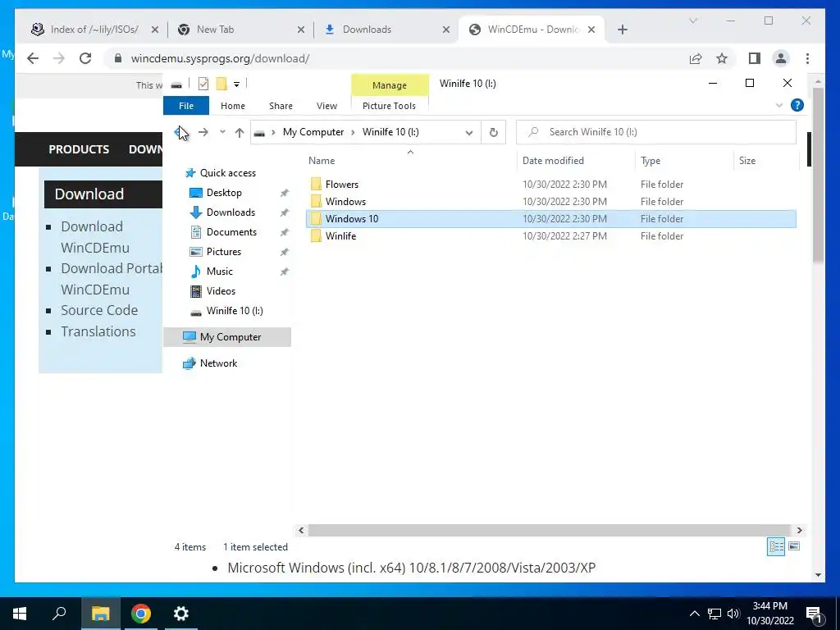Screen dimensions: 840x630
Task: Open Customize Quick Access Toolbar dropdown
Action: [x=236, y=84]
